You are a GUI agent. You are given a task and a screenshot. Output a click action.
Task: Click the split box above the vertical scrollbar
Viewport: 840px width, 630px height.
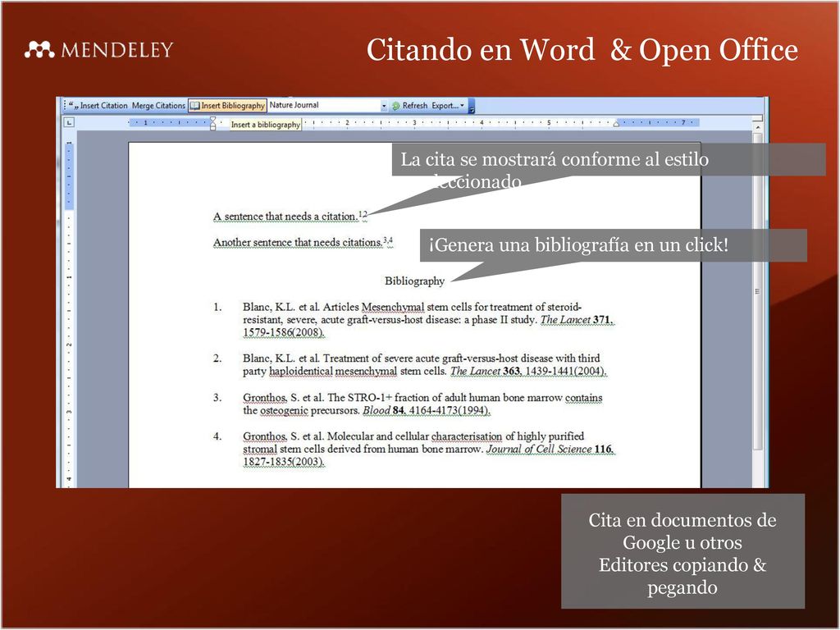click(757, 118)
